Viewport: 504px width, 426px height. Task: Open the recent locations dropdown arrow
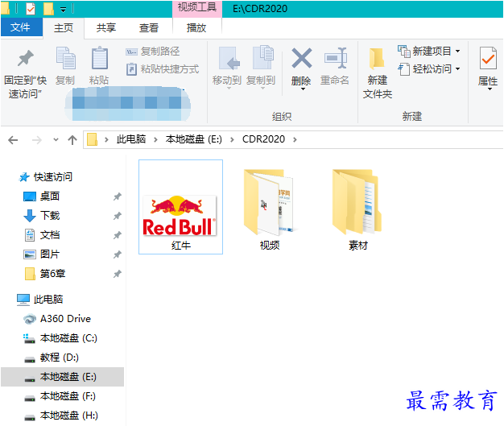coord(56,139)
